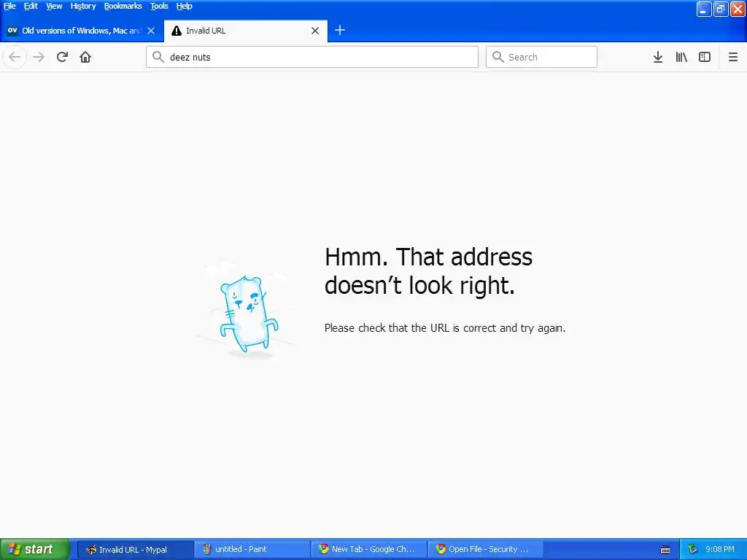
Task: Open a new tab with plus button
Action: point(340,31)
